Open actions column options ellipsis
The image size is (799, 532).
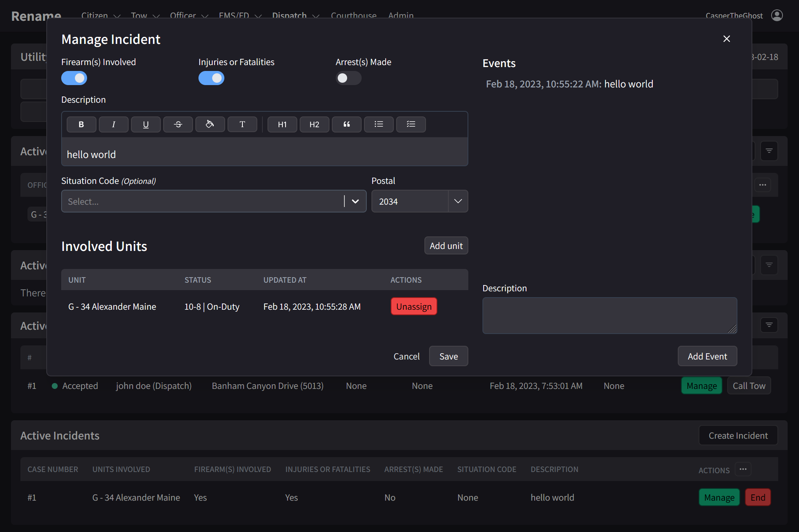point(743,469)
